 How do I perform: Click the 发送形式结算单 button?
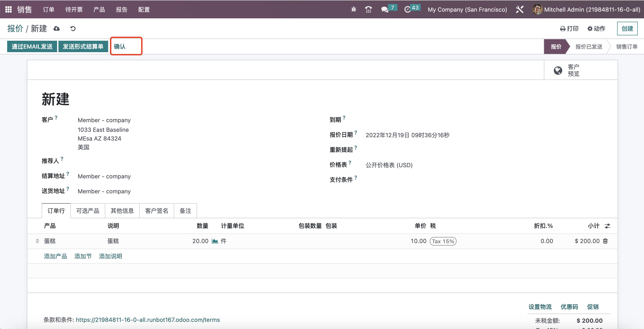click(83, 47)
